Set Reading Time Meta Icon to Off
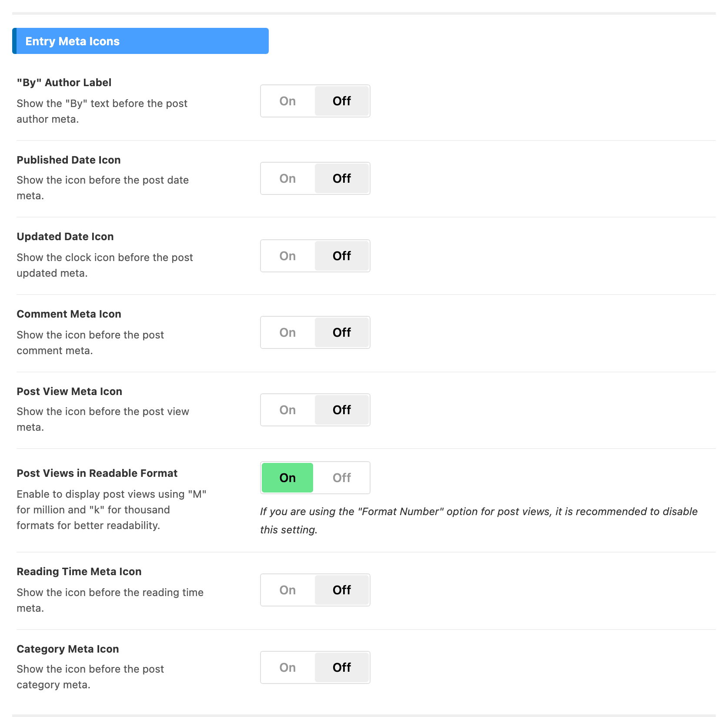 tap(342, 590)
